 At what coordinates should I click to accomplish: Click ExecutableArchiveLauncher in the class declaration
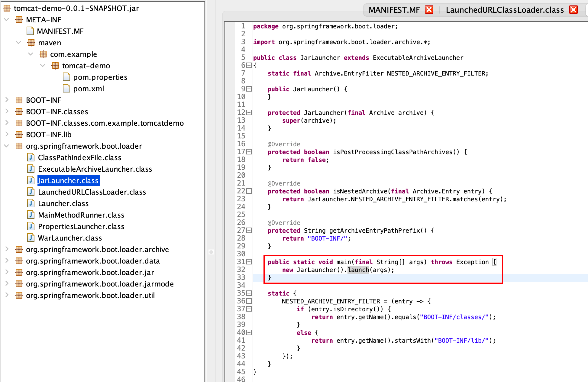[418, 58]
